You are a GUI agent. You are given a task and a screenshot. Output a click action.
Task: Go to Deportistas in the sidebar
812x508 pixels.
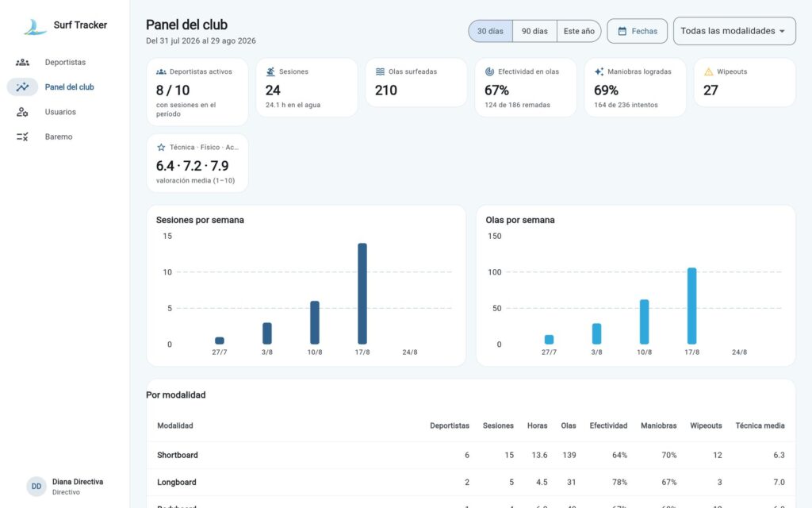point(65,62)
